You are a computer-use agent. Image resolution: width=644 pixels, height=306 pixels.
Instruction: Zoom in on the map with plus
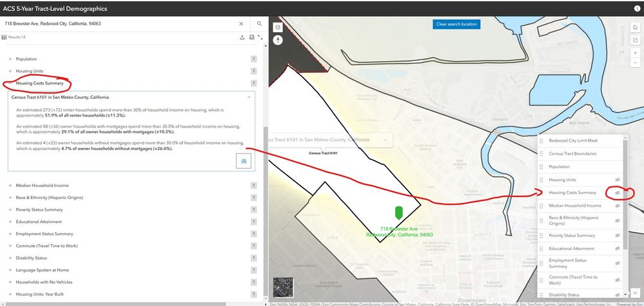point(636,53)
